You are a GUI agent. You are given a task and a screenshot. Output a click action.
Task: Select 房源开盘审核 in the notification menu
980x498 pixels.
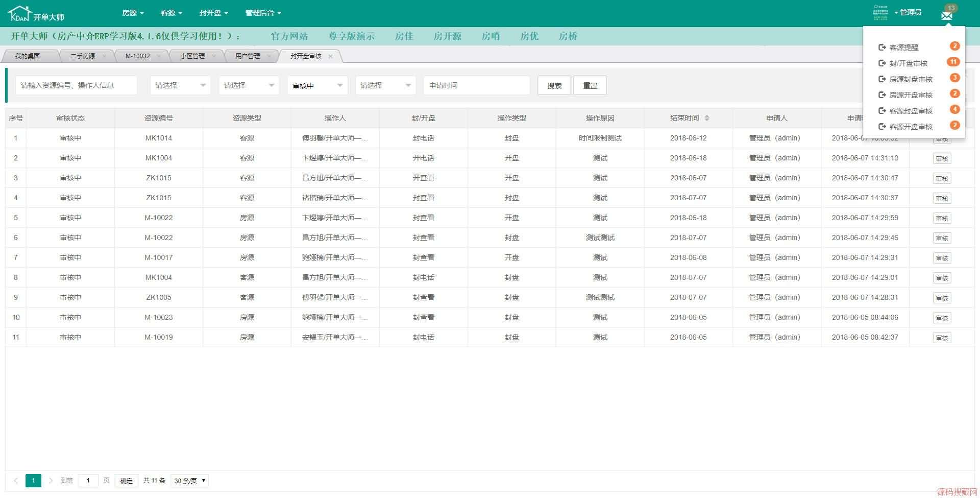(911, 95)
